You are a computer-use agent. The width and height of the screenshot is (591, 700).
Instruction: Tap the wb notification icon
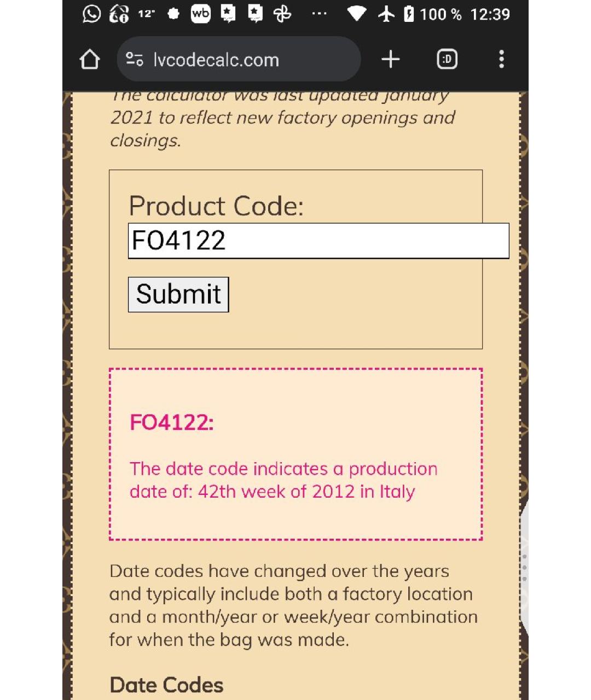201,14
